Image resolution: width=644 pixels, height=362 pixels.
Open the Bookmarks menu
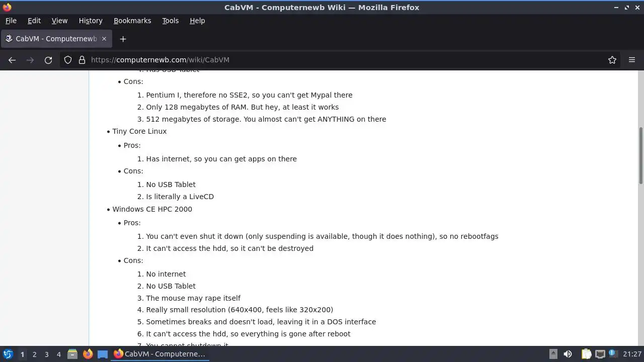click(132, 21)
